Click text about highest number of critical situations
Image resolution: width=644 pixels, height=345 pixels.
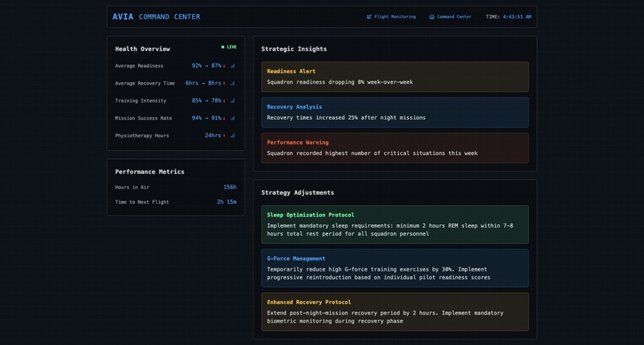372,153
